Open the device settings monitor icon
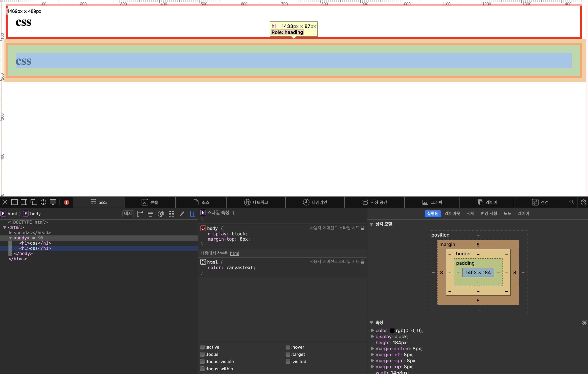Screen dimensions: 588x374 53,202
